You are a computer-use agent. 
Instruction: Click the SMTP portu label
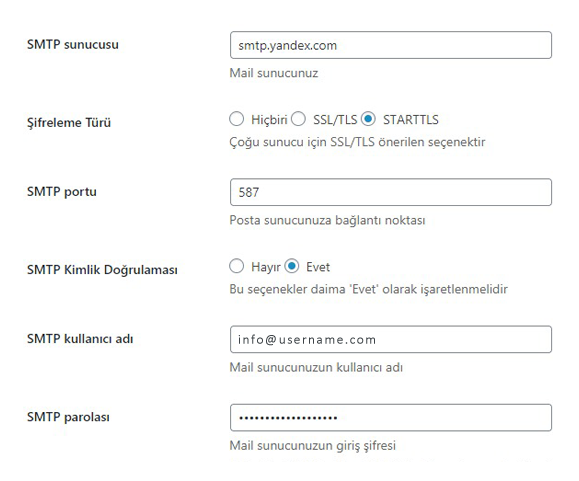coord(62,192)
